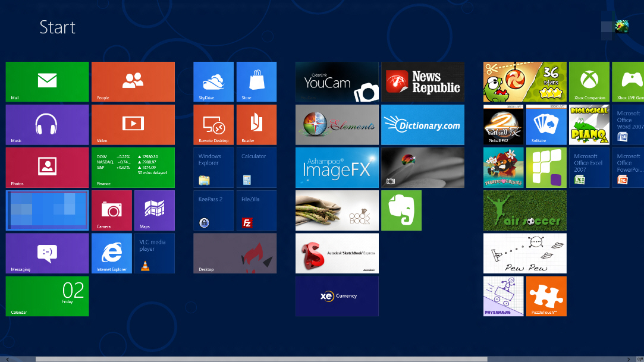
Task: Launch Remote Desktop tile
Action: pos(213,124)
